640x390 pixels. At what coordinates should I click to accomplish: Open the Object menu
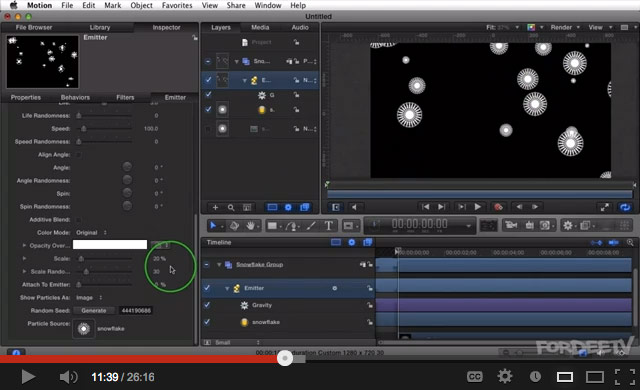click(141, 5)
